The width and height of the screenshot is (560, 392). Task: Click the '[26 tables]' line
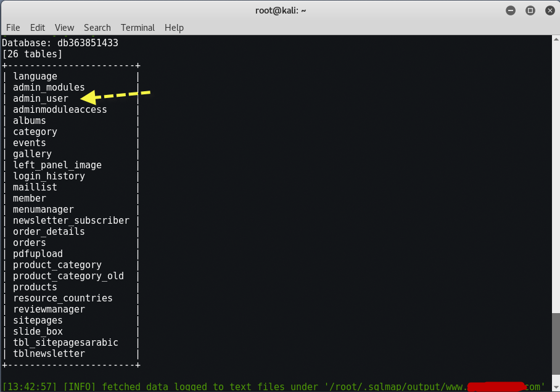coord(32,54)
